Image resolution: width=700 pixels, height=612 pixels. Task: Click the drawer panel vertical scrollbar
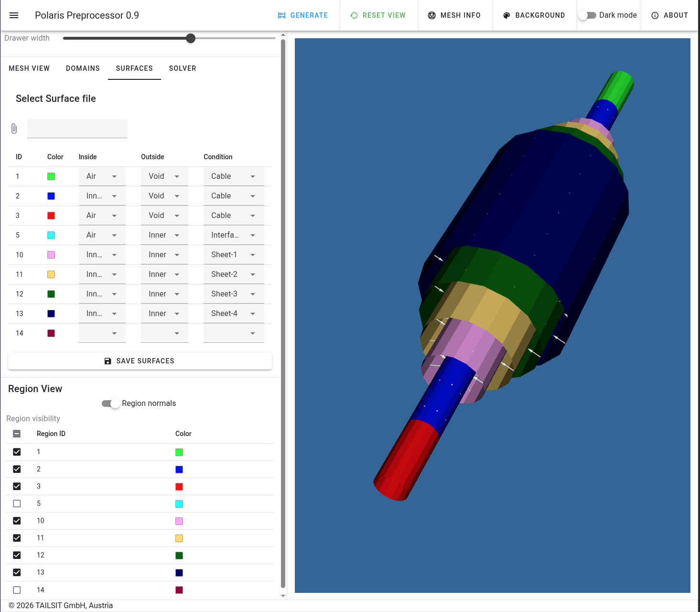click(x=283, y=313)
